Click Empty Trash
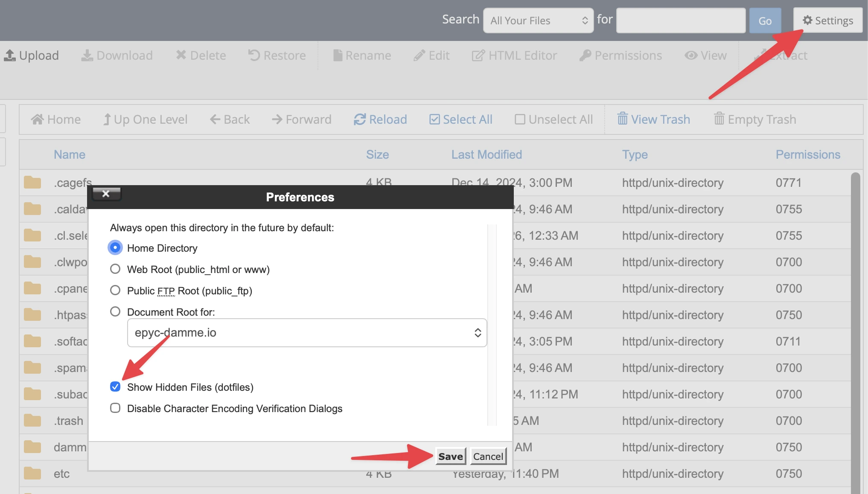 pos(755,119)
